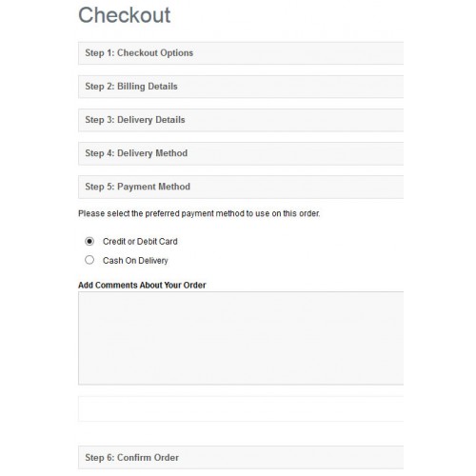
Task: Open Step 6: Confirm Order section
Action: pyautogui.click(x=241, y=458)
